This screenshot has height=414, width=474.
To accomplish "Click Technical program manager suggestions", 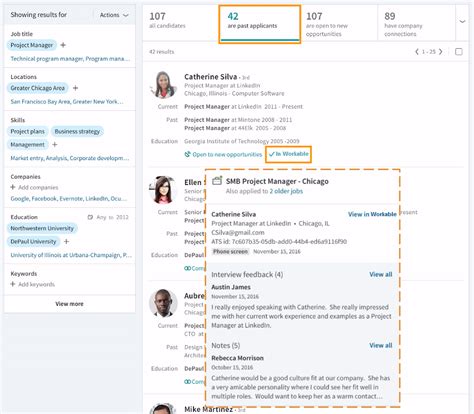I will 70,59.
